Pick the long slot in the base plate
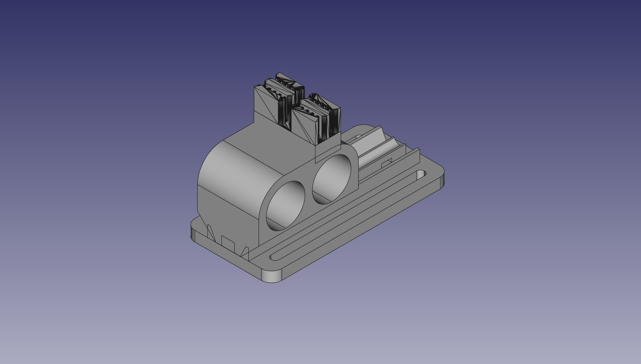641x364 pixels. 348,215
